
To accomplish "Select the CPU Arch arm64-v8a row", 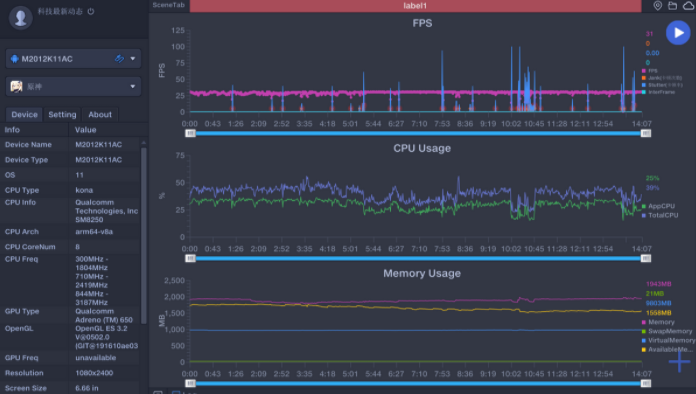I will [x=70, y=232].
